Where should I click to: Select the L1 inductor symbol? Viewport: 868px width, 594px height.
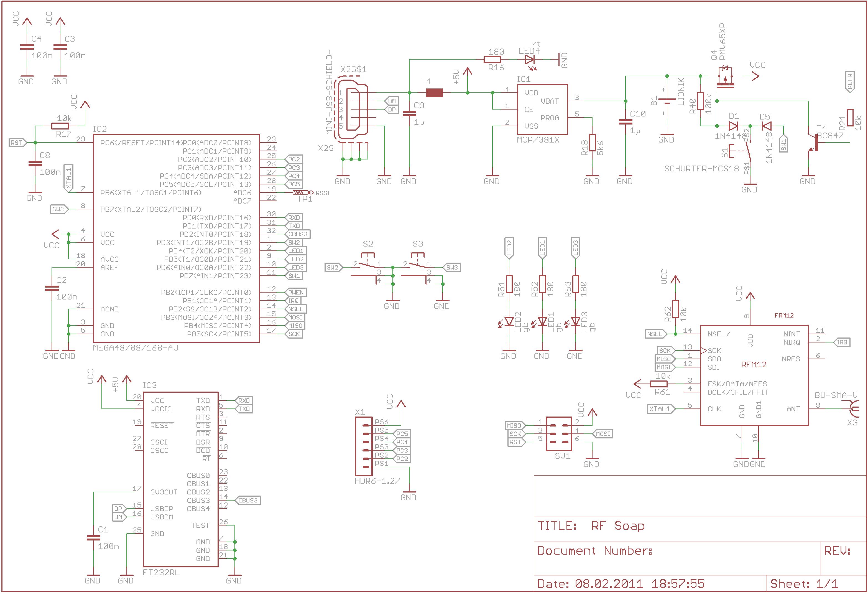pos(434,93)
